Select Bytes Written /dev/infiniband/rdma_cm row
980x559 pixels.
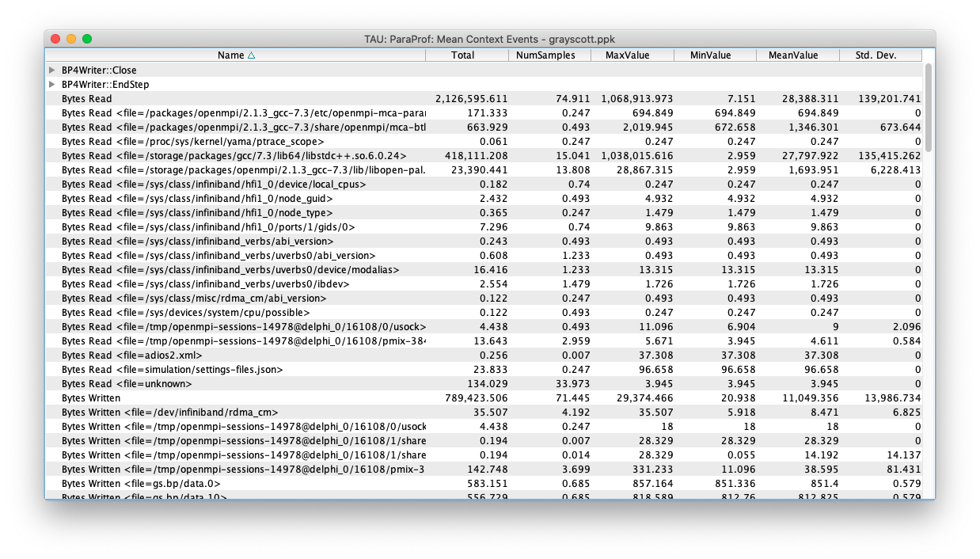[x=484, y=413]
